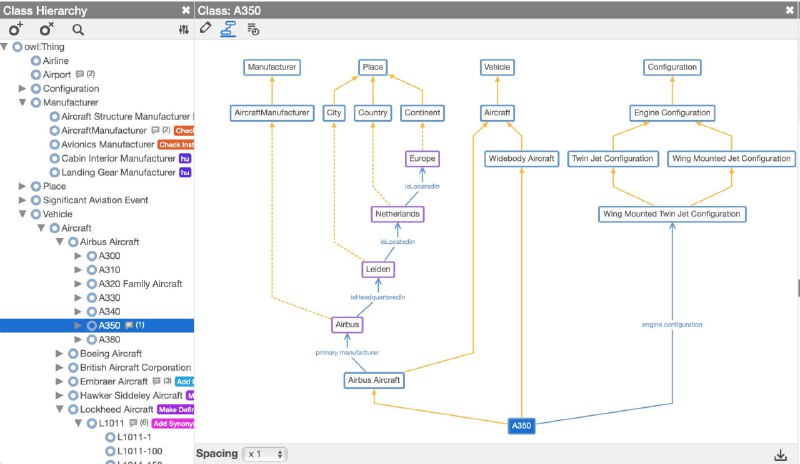Click the Widebody Aircraft graph node
The image size is (800, 464).
pyautogui.click(x=521, y=159)
